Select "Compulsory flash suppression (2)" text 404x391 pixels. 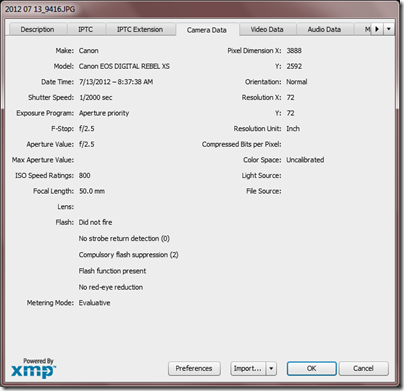pyautogui.click(x=129, y=255)
